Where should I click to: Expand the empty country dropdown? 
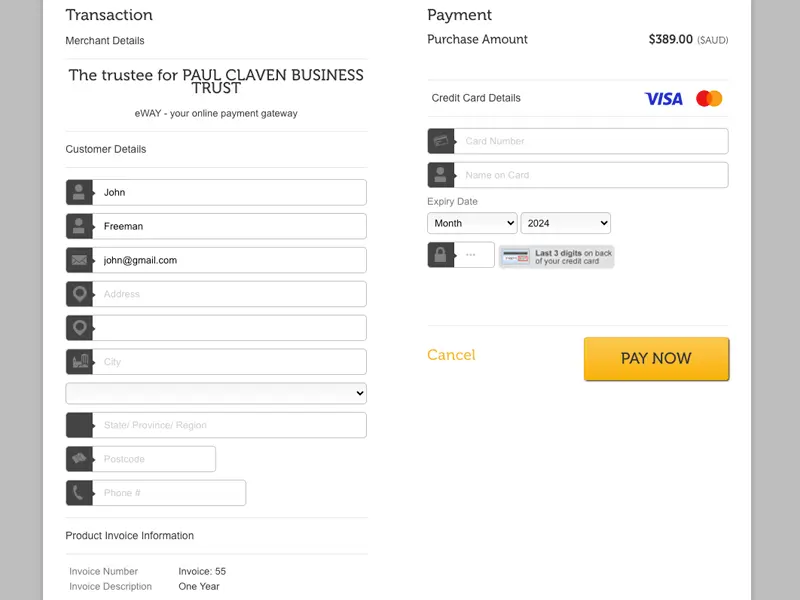(216, 393)
